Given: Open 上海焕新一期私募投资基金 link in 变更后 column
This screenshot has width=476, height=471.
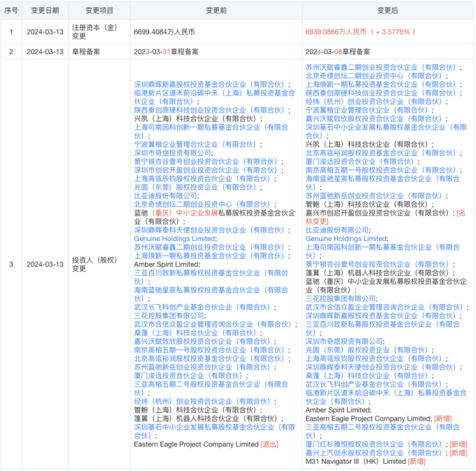Looking at the screenshot, I should pos(381,84).
